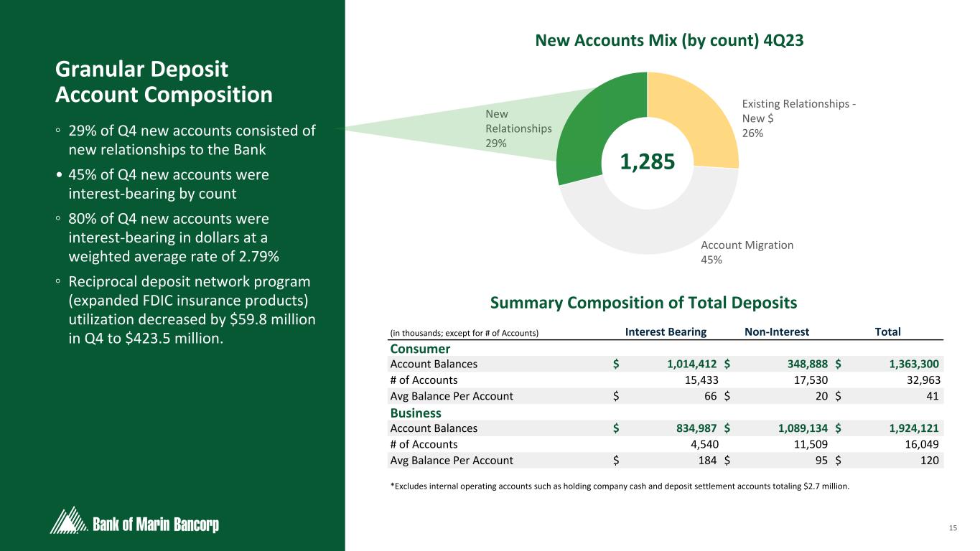Screen dimensions: 980x551
Task: Click the New Relationships 29% label
Action: [x=518, y=128]
